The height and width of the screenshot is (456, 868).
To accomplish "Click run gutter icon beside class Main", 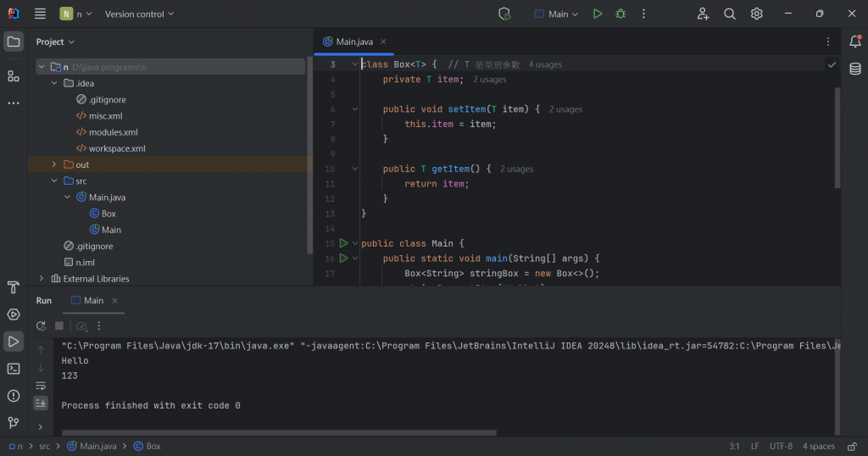I will [344, 243].
